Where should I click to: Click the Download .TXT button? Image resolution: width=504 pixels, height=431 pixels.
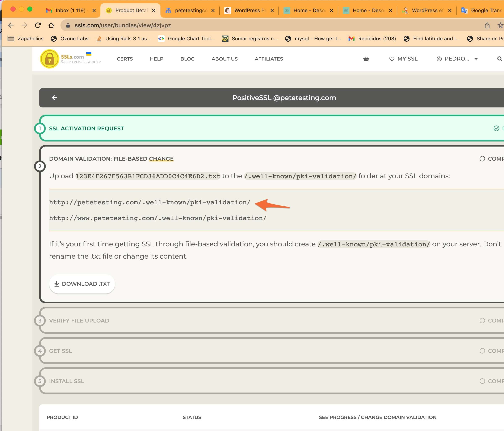point(82,284)
